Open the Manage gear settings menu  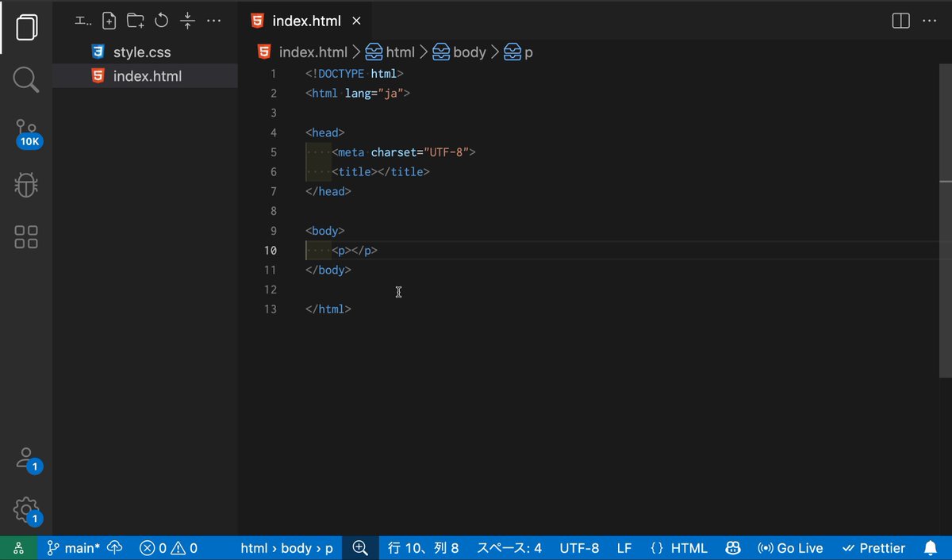pyautogui.click(x=28, y=511)
